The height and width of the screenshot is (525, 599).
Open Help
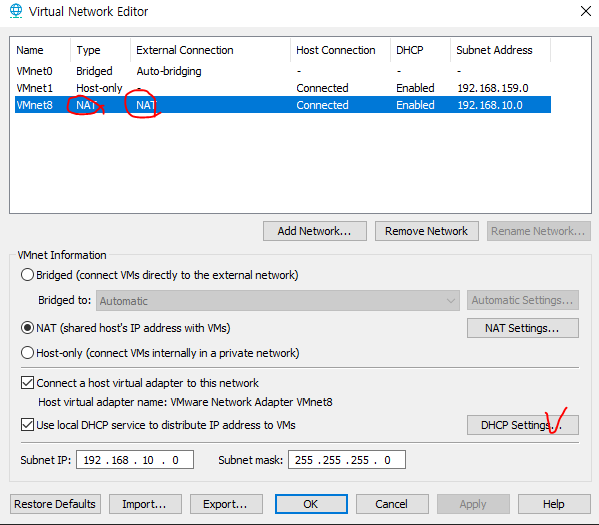[554, 504]
